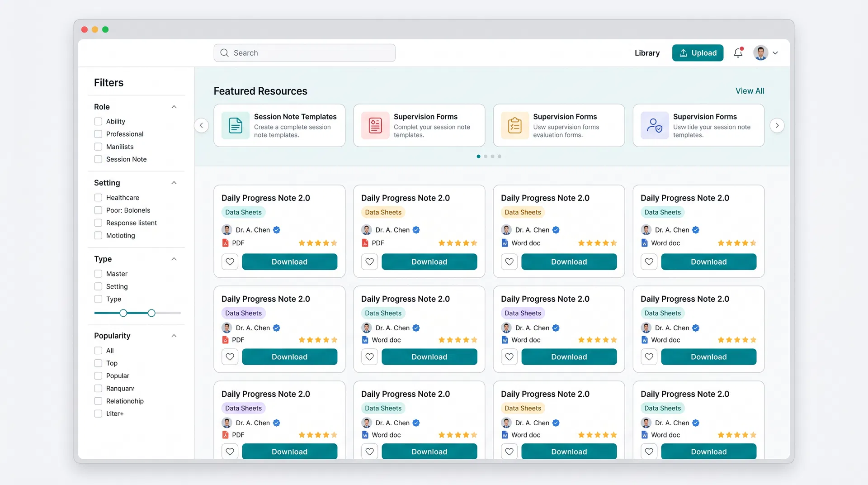The height and width of the screenshot is (485, 868).
Task: Collapse the Setting filter section
Action: click(174, 183)
